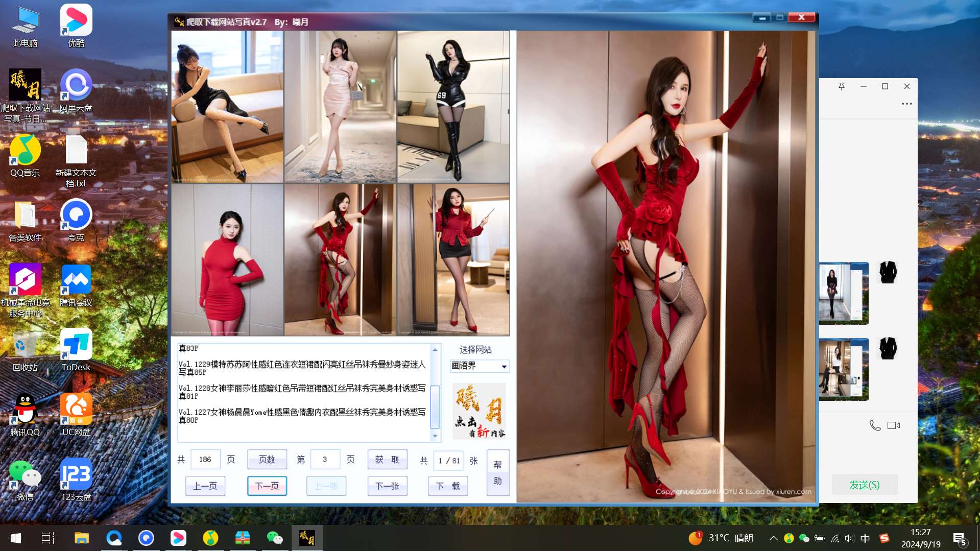
Task: Click the 页数 button
Action: (267, 460)
